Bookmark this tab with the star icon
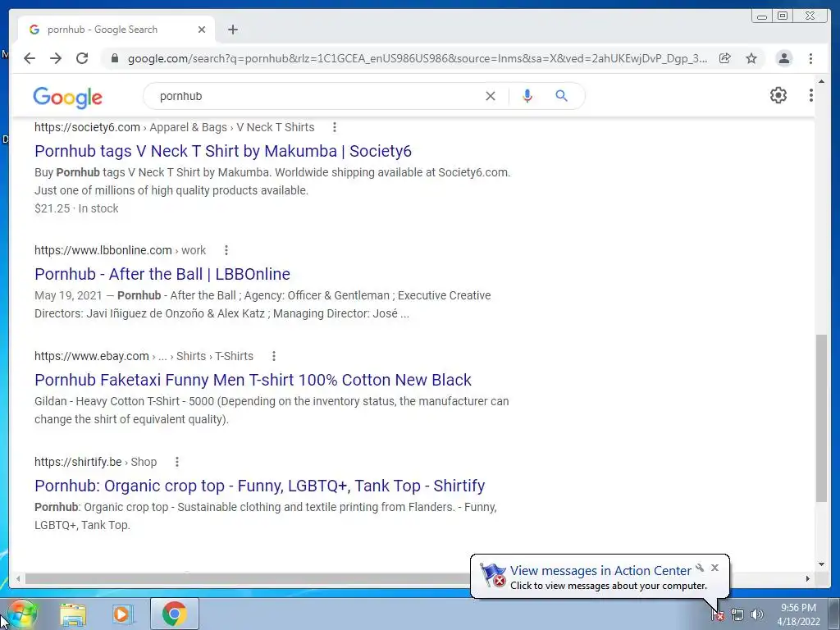 point(751,58)
